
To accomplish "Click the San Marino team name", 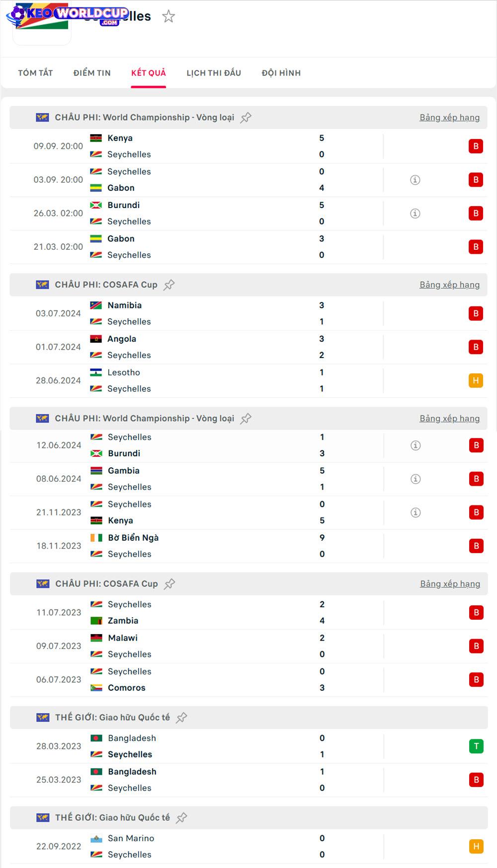I will pyautogui.click(x=131, y=838).
